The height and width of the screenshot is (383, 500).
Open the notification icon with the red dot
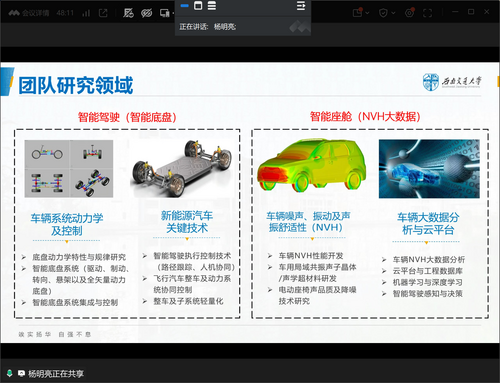(x=358, y=13)
